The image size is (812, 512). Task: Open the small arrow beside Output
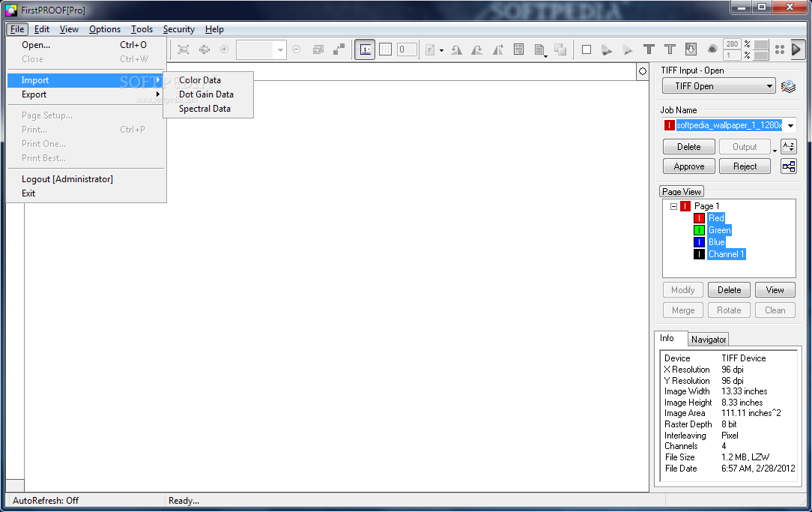775,150
